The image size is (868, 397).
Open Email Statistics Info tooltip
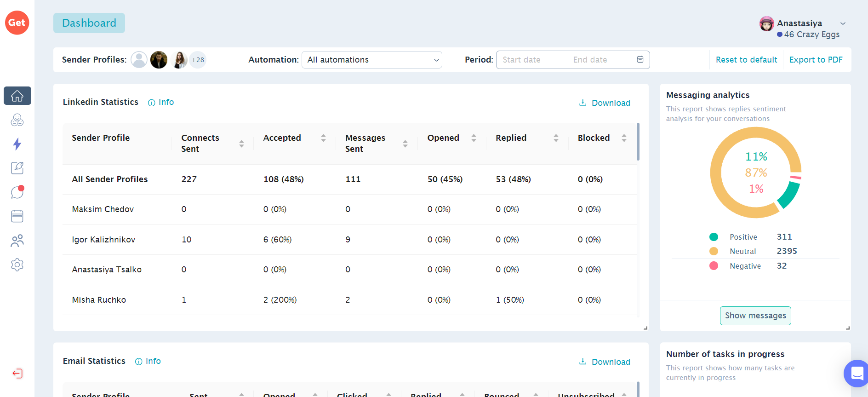point(148,361)
